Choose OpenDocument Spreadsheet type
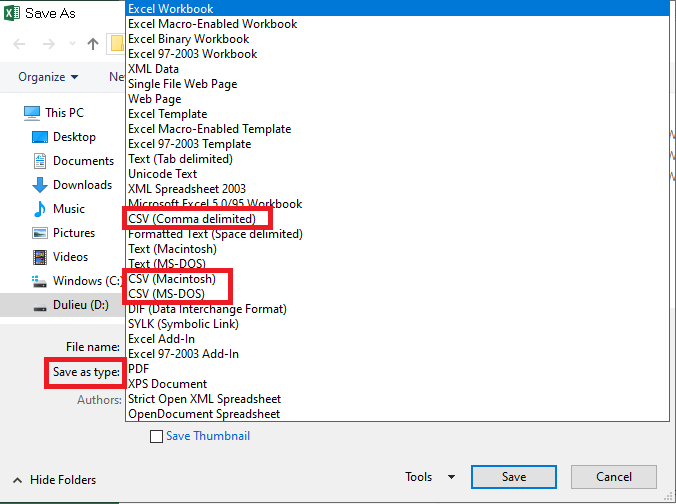 pyautogui.click(x=397, y=414)
